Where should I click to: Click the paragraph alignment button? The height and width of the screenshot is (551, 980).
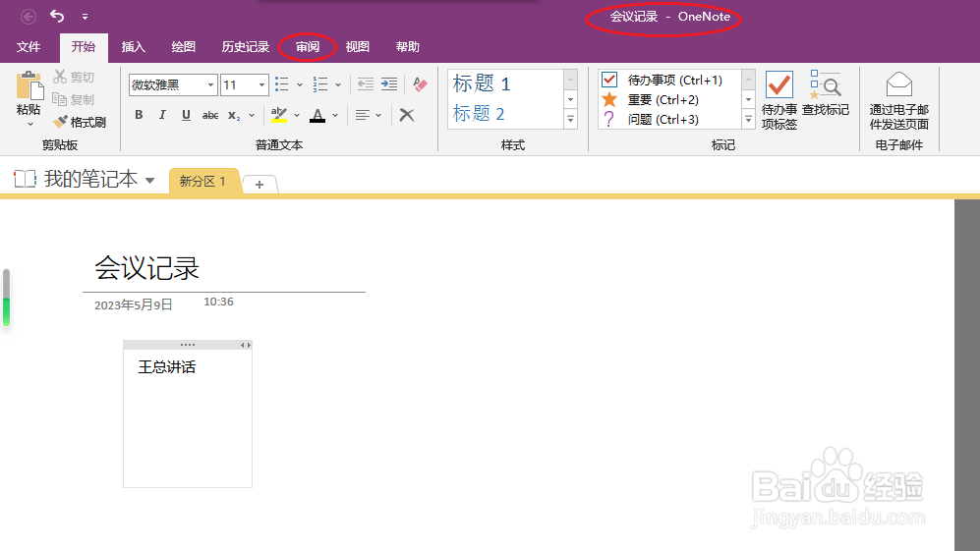pyautogui.click(x=362, y=115)
